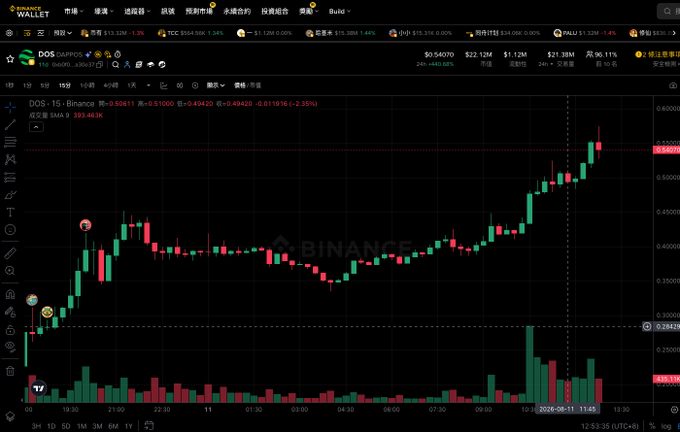Image resolution: width=680 pixels, height=432 pixels.
Task: Open the Binance Wallet home logo
Action: pyautogui.click(x=29, y=11)
